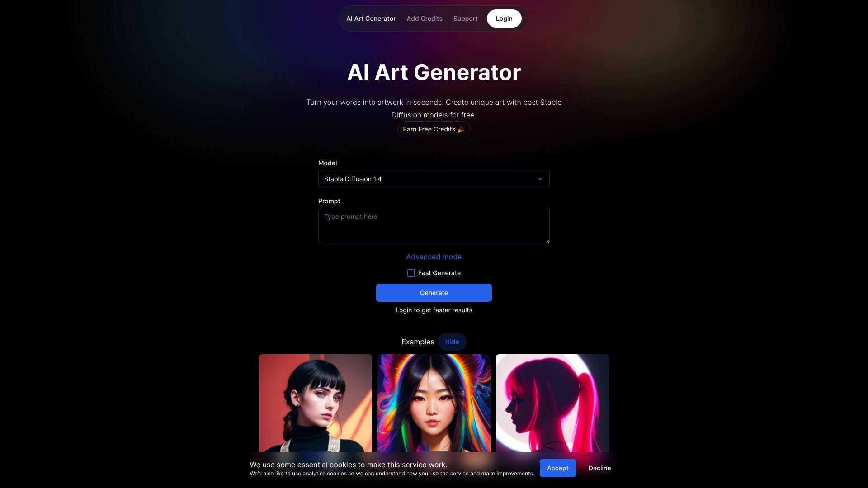Decline the cookie consent
The image size is (868, 488).
599,468
